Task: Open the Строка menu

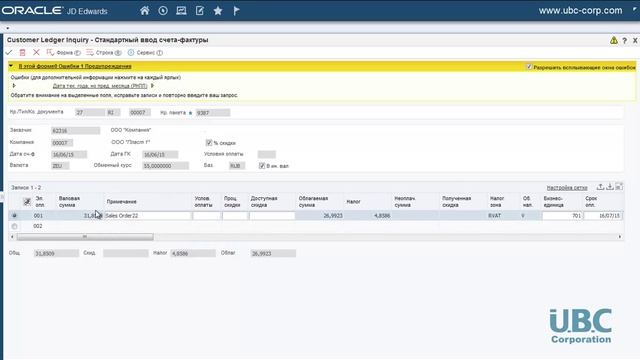Action: point(104,53)
